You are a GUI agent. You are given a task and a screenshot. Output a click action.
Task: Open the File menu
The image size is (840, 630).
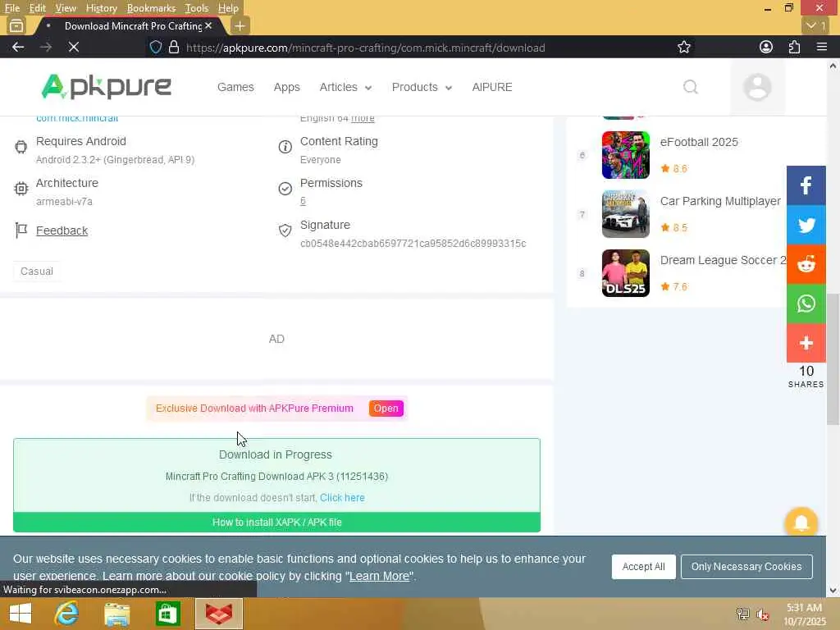(11, 8)
